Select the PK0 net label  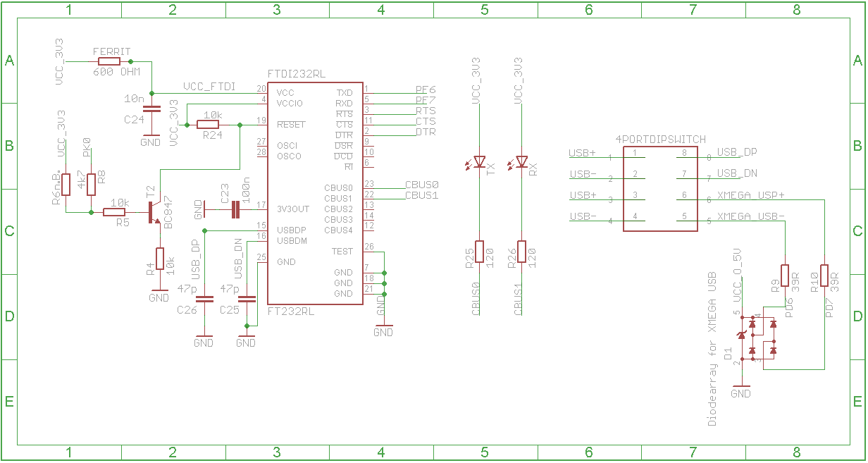[x=86, y=147]
